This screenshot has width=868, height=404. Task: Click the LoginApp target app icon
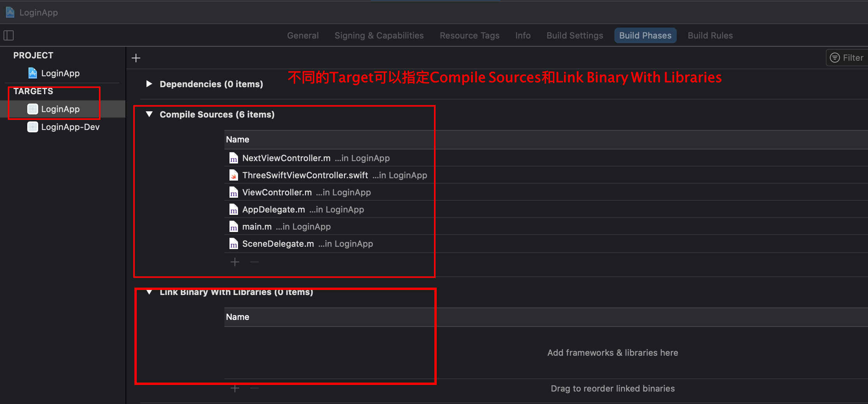pyautogui.click(x=33, y=109)
